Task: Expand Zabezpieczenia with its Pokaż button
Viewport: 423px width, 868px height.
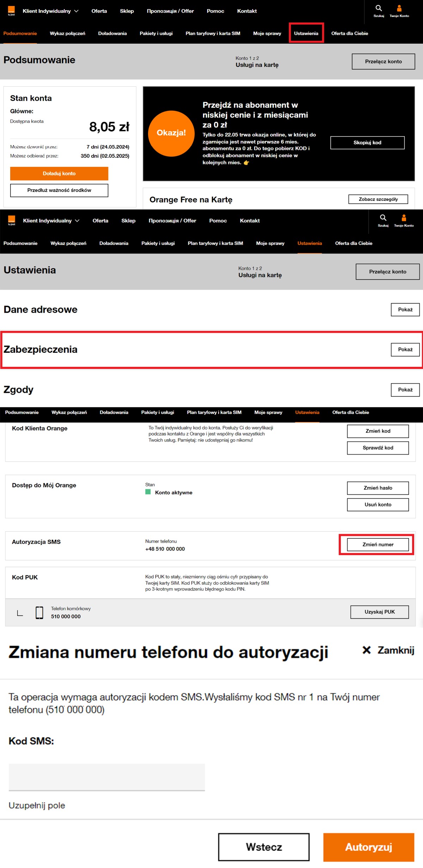Action: click(x=405, y=349)
